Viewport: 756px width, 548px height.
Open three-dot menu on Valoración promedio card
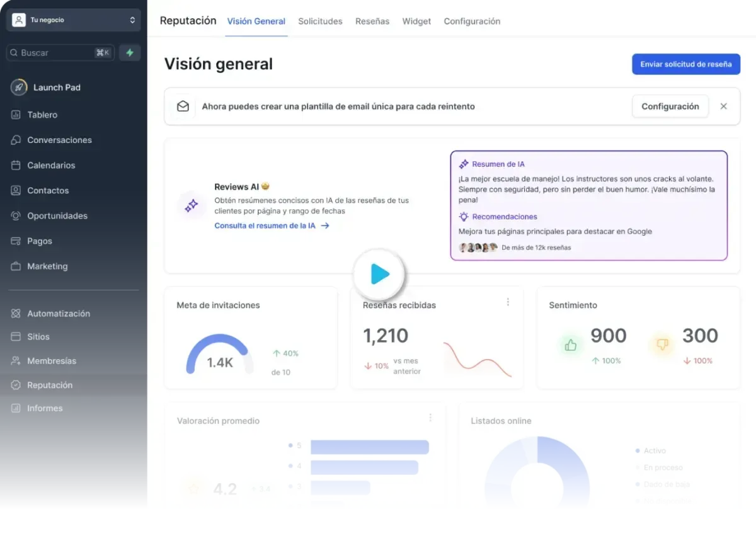(430, 418)
